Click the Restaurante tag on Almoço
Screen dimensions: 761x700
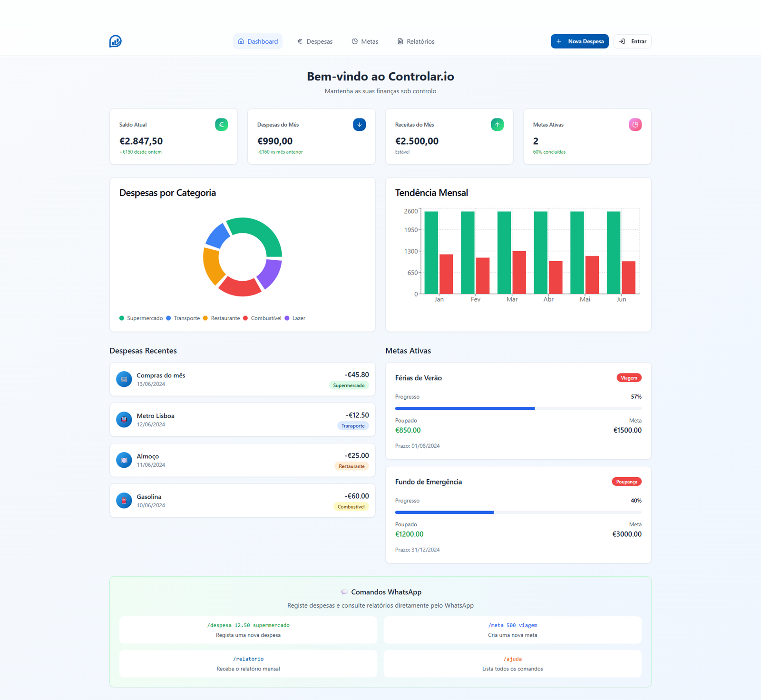click(351, 466)
